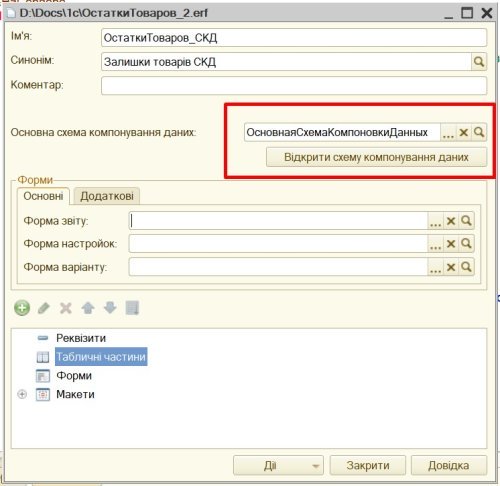Select Форми in the tree
Screen dimensions: 500x486
coord(74,376)
